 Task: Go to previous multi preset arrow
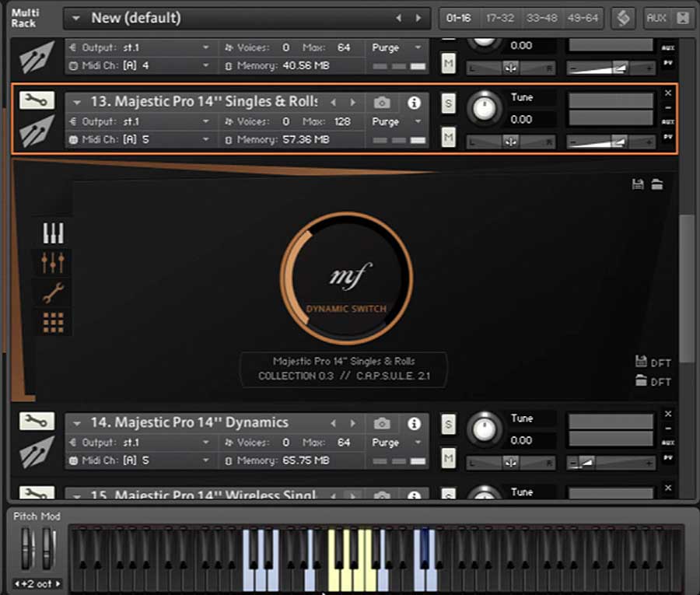tap(399, 18)
